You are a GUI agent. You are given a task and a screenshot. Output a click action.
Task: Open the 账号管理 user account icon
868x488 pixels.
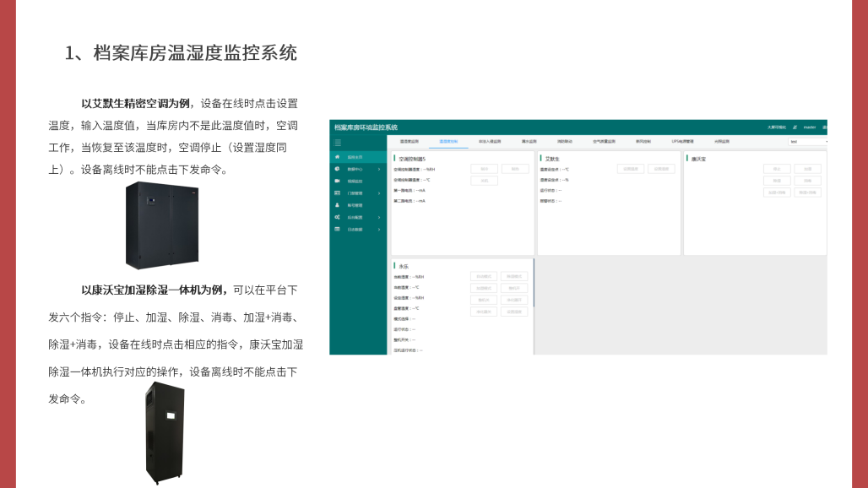pos(337,205)
